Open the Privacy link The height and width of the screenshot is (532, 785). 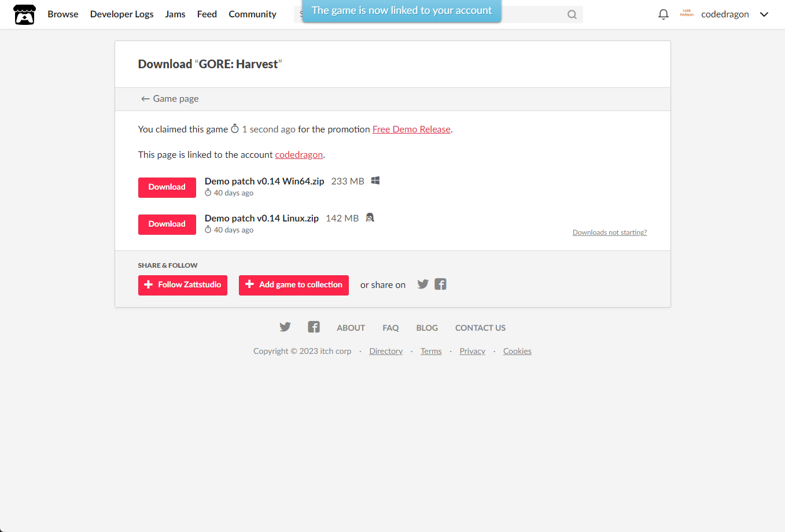click(x=473, y=351)
